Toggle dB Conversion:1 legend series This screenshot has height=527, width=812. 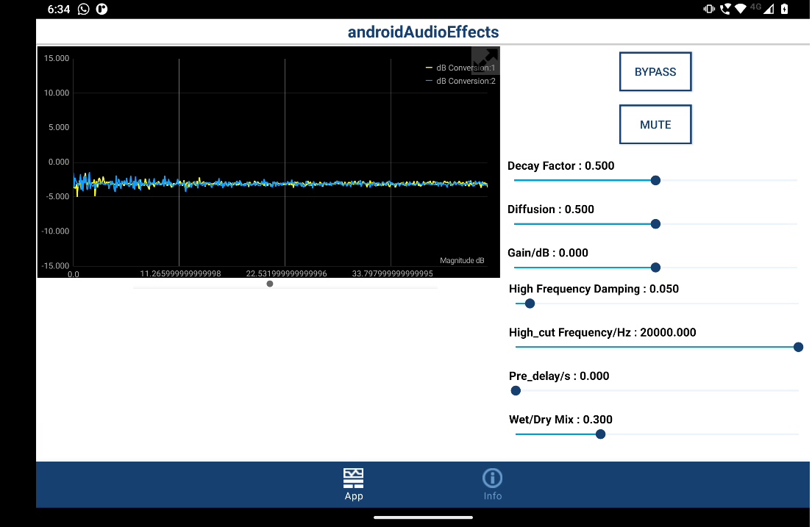[460, 68]
